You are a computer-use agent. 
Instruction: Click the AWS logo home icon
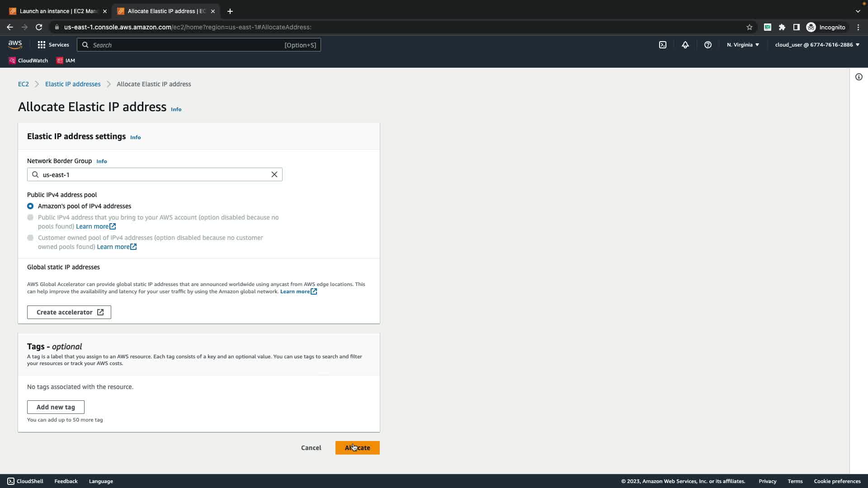(15, 45)
